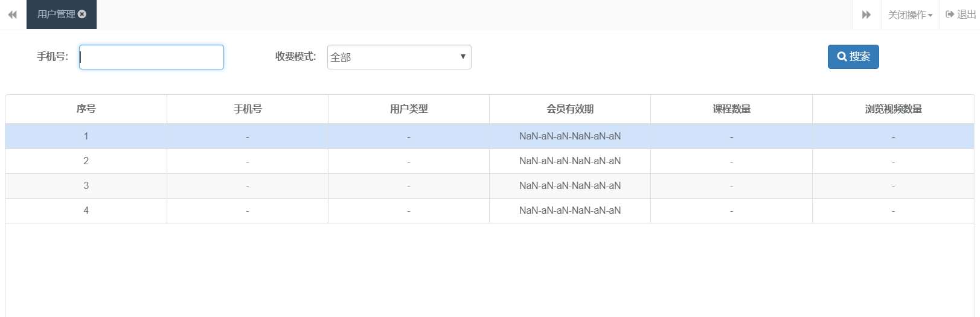Switch to the 用户管理 tab

click(x=56, y=14)
